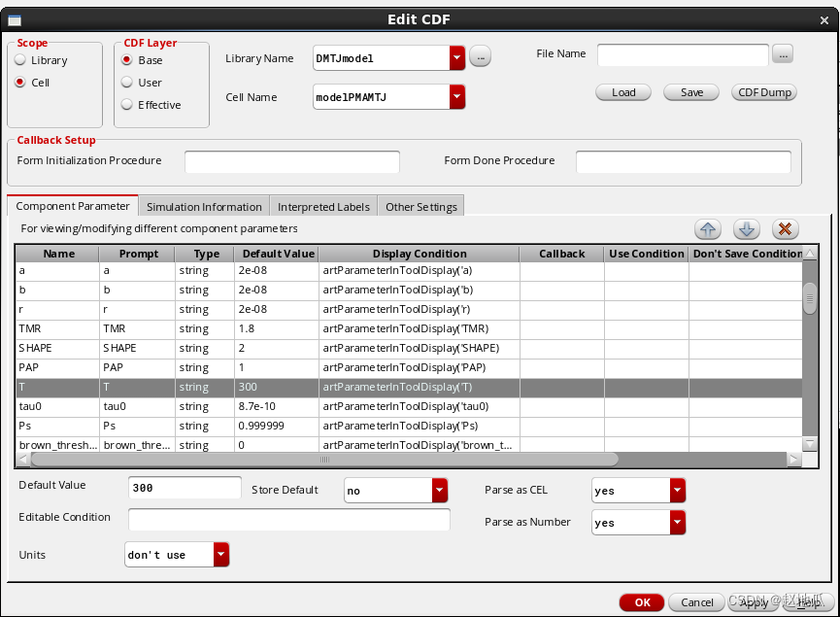The image size is (840, 617).
Task: Close the Edit CDF window
Action: tap(826, 20)
